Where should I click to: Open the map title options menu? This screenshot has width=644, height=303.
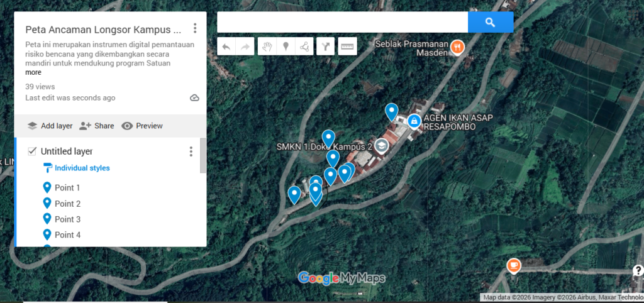click(x=195, y=28)
